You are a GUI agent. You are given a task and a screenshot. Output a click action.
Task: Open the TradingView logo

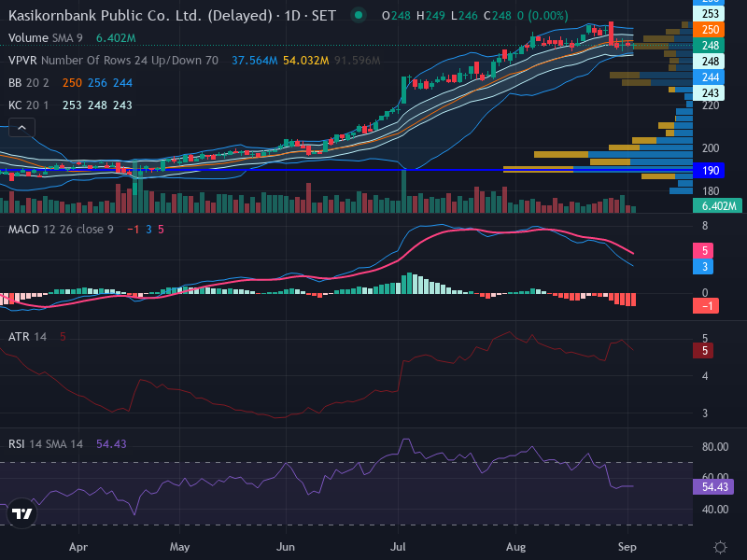(x=21, y=513)
